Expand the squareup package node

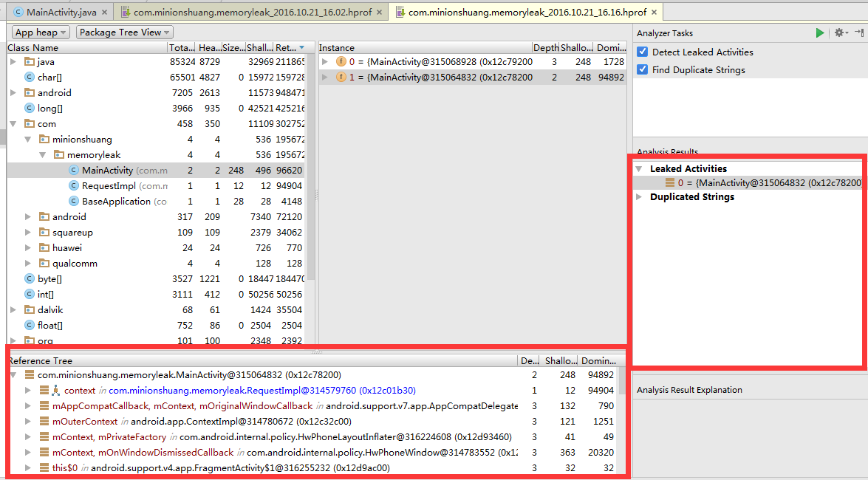pos(28,233)
